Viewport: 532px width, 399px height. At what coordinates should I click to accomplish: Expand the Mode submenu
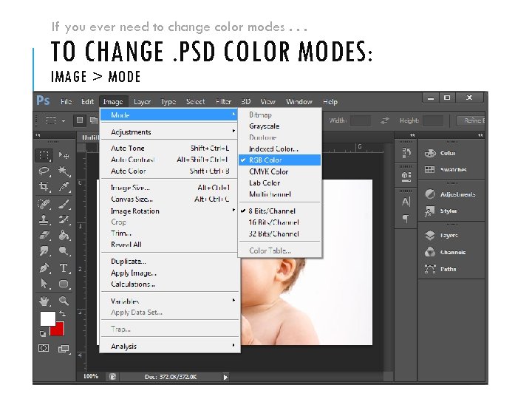(169, 115)
